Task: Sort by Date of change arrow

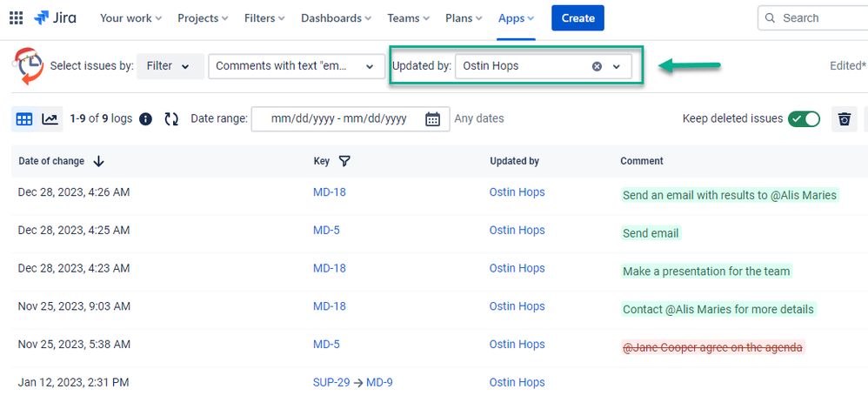Action: tap(98, 161)
